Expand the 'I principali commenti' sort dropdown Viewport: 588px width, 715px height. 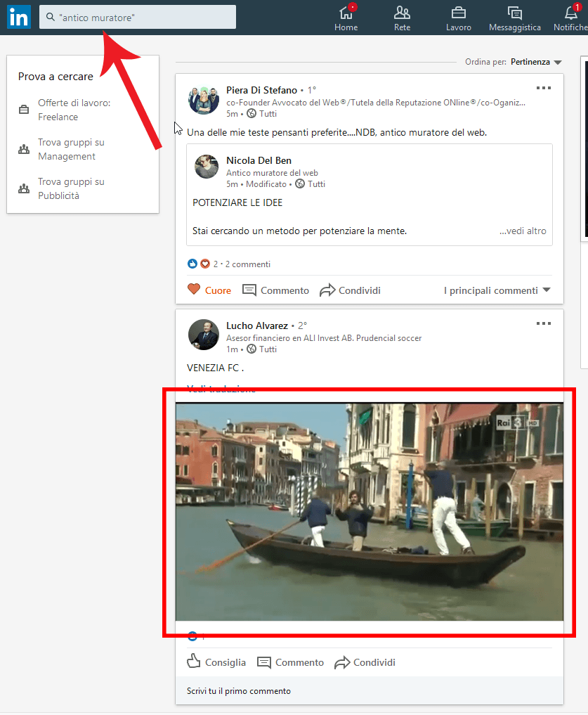497,290
